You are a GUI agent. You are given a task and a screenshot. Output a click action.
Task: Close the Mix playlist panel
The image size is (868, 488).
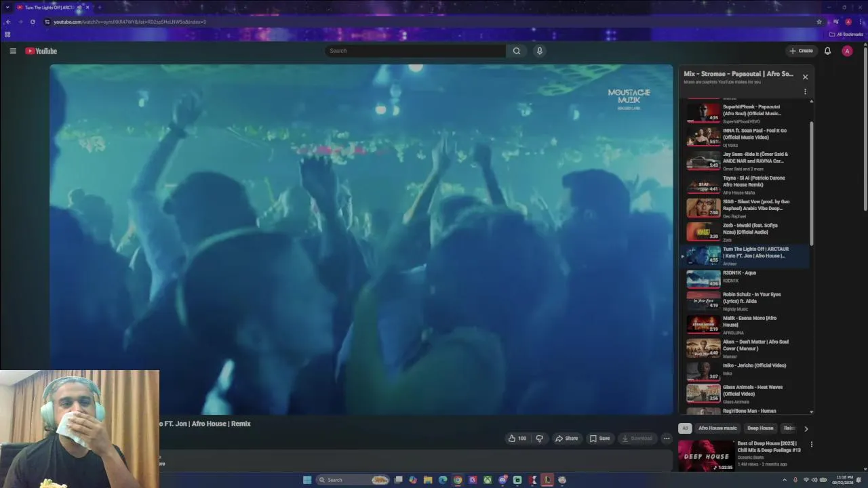click(805, 77)
